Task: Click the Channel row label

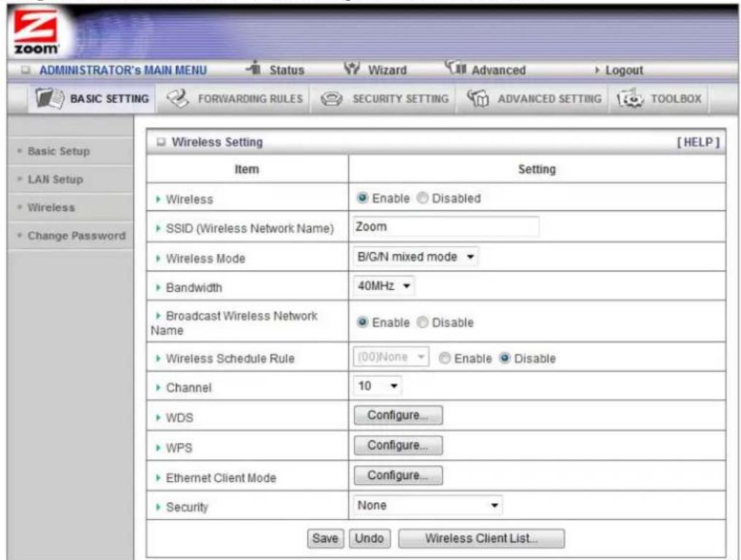Action: 188,388
